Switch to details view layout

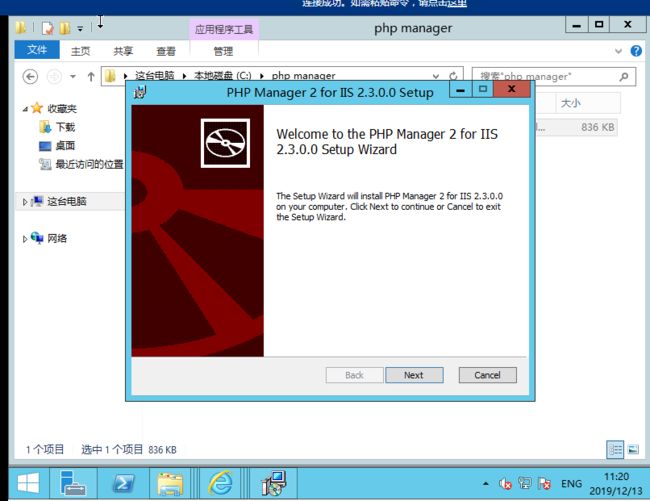point(615,450)
